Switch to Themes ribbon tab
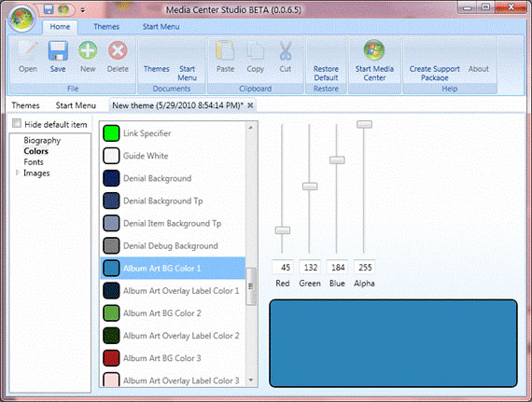The height and width of the screenshot is (402, 532). [106, 27]
